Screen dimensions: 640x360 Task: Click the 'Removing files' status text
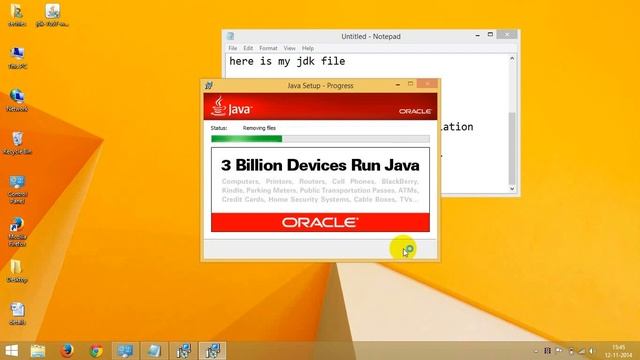coord(259,128)
